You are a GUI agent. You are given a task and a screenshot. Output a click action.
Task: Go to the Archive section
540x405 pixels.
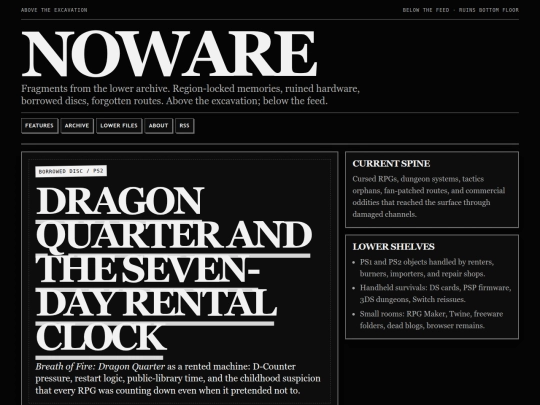coord(77,126)
